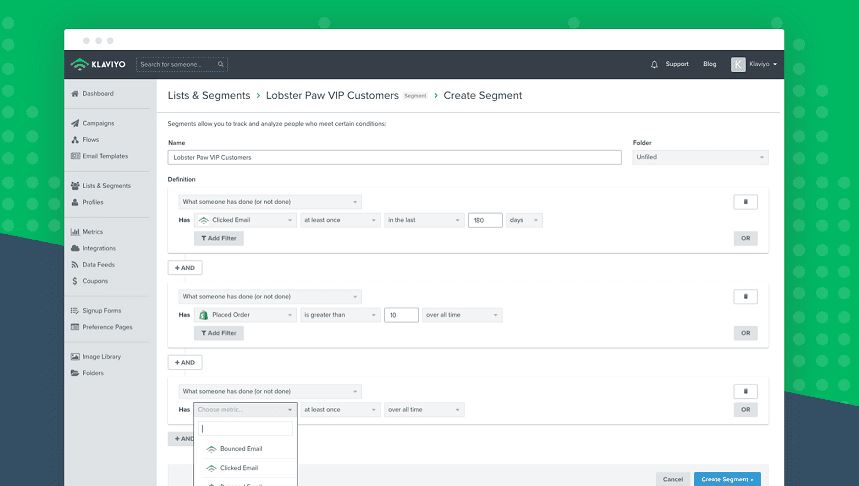The image size is (859, 486).
Task: Click the Klaviyo logo
Action: point(98,64)
